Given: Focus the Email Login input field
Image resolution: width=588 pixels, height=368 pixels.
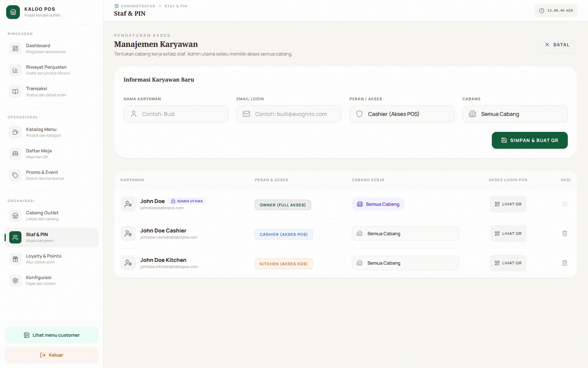Looking at the screenshot, I should [289, 114].
